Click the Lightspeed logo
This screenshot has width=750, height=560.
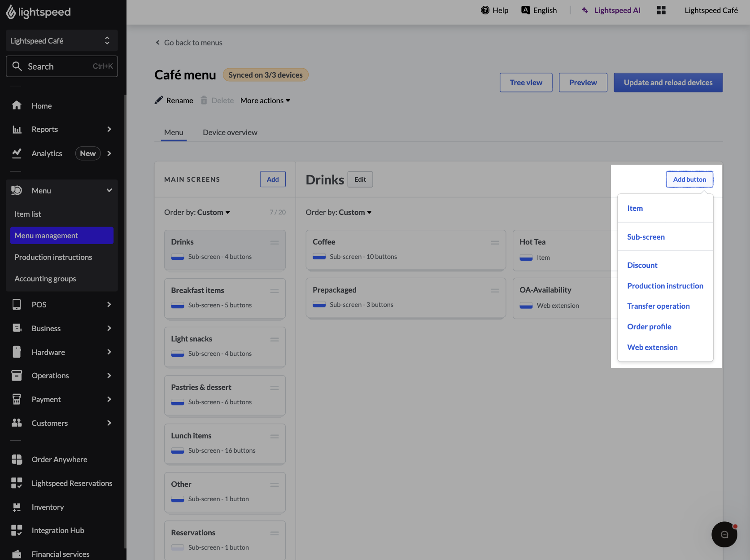tap(38, 12)
